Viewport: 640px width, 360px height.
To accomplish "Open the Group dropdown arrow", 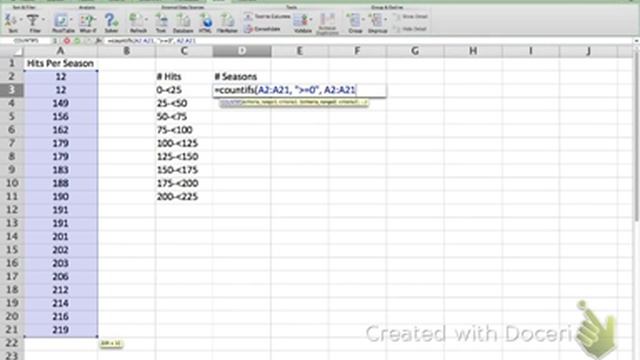I will point(363,20).
